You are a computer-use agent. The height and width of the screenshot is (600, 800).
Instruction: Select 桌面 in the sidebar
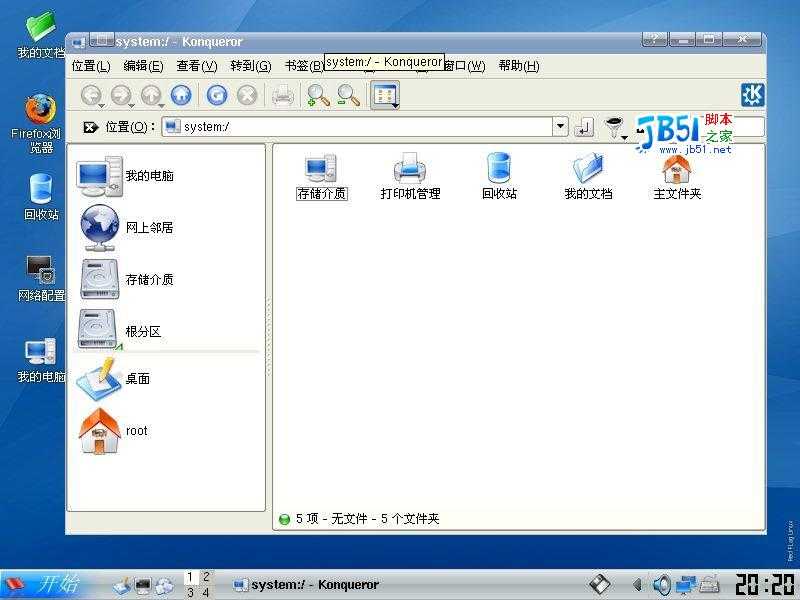point(113,379)
